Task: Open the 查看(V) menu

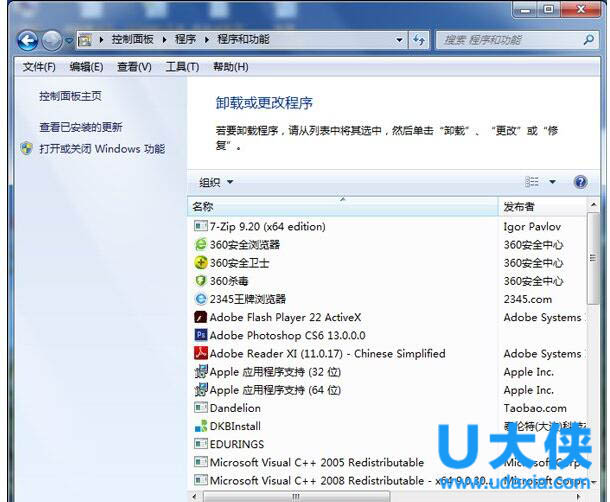Action: point(134,67)
